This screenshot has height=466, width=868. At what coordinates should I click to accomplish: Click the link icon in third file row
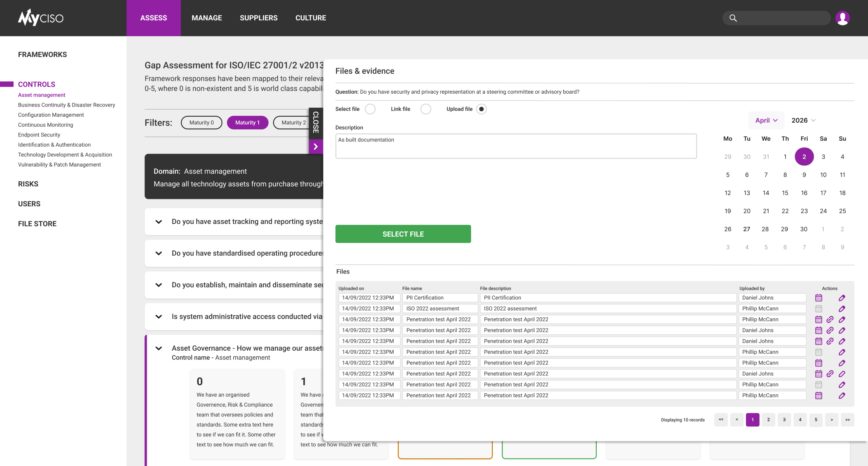click(x=830, y=319)
